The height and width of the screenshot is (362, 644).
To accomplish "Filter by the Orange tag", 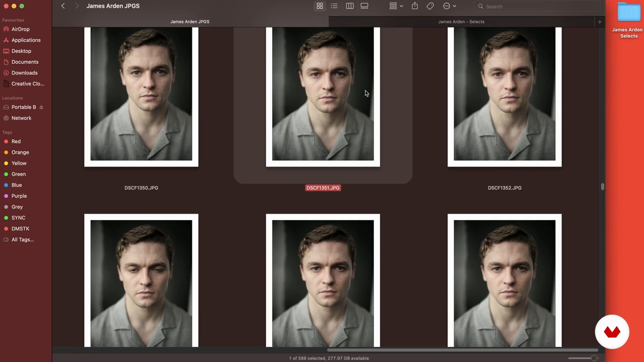I will tap(20, 152).
